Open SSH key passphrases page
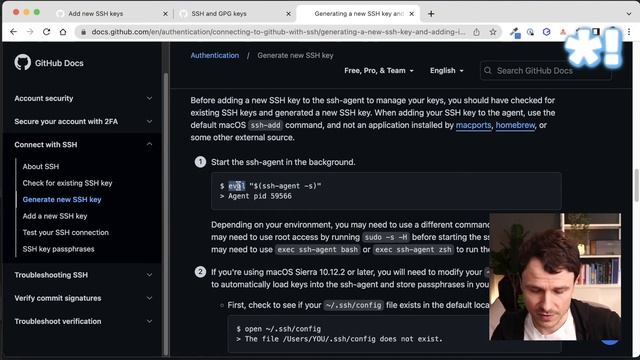The height and width of the screenshot is (360, 640). [58, 249]
